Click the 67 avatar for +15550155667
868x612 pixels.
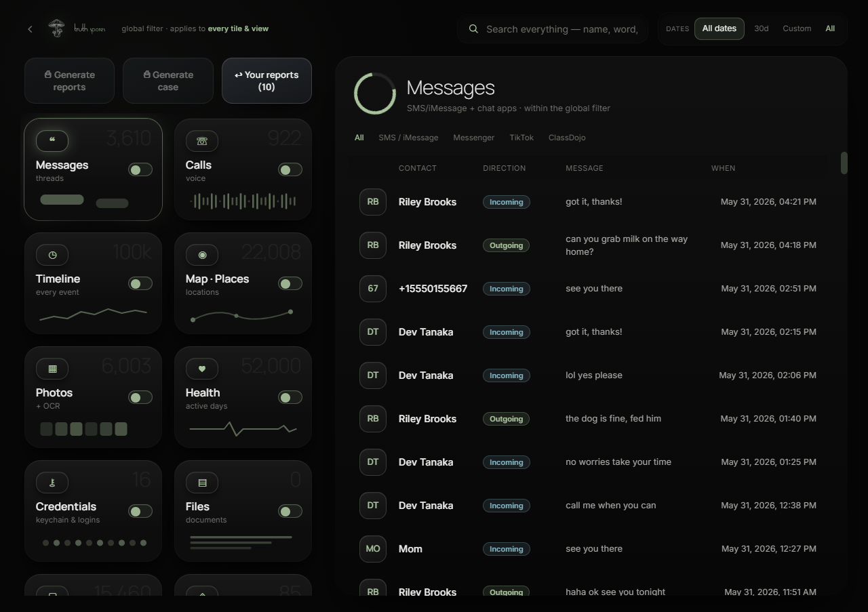pyautogui.click(x=373, y=289)
